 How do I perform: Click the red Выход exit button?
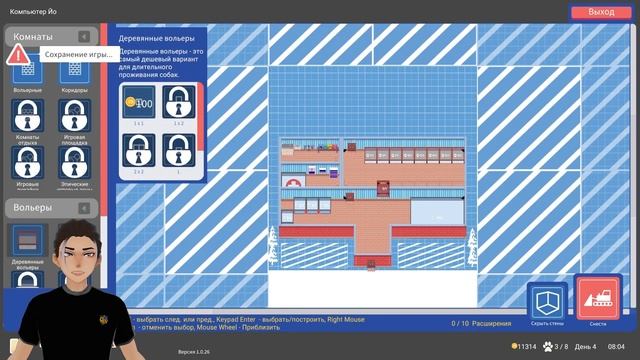[x=601, y=12]
